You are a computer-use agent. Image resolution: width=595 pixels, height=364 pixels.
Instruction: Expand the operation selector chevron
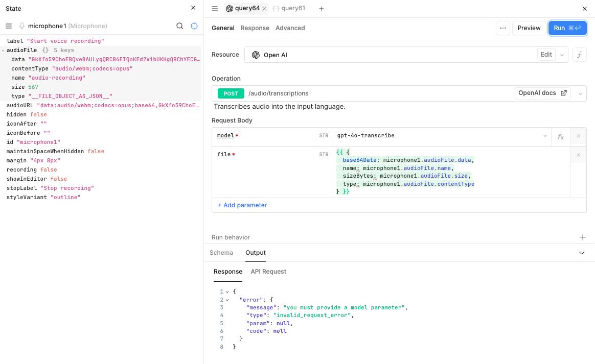[580, 93]
